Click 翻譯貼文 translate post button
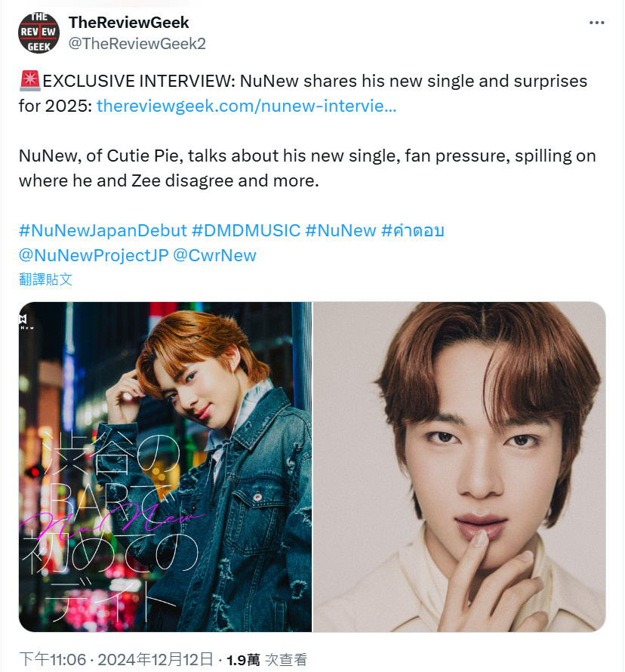The image size is (625, 672). point(45,279)
